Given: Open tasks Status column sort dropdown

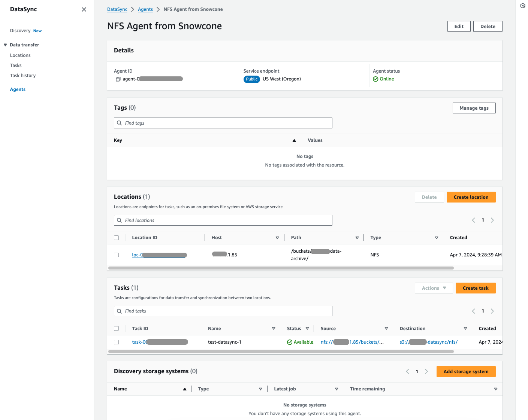Looking at the screenshot, I should (x=307, y=329).
